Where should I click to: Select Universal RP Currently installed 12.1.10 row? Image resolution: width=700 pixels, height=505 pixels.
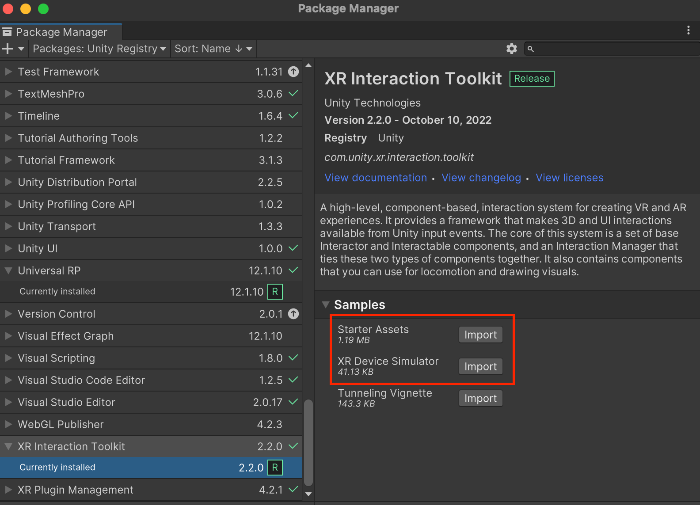pyautogui.click(x=151, y=292)
